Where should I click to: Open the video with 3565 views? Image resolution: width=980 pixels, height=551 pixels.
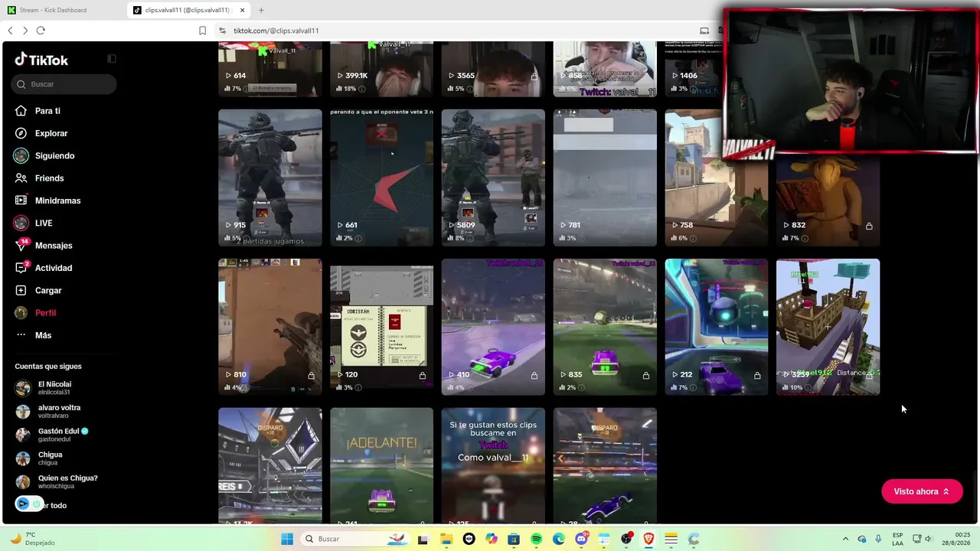(493, 70)
